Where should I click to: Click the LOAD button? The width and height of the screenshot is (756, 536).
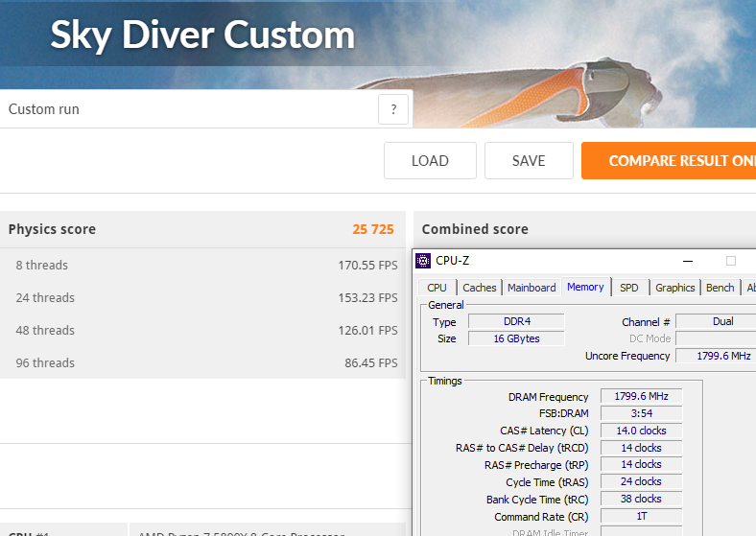coord(430,160)
